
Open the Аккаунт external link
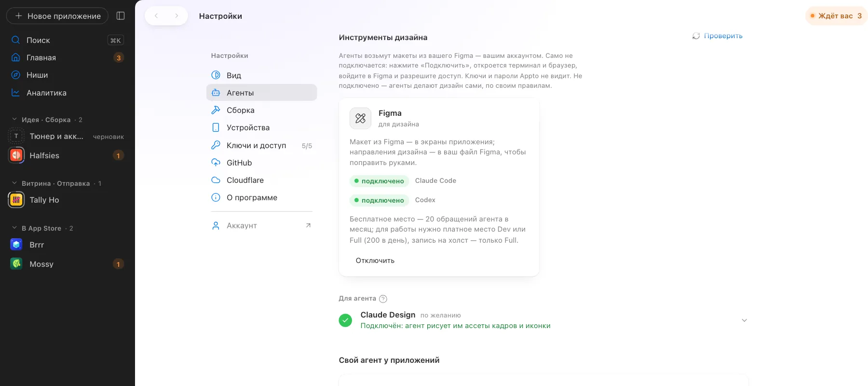click(262, 225)
